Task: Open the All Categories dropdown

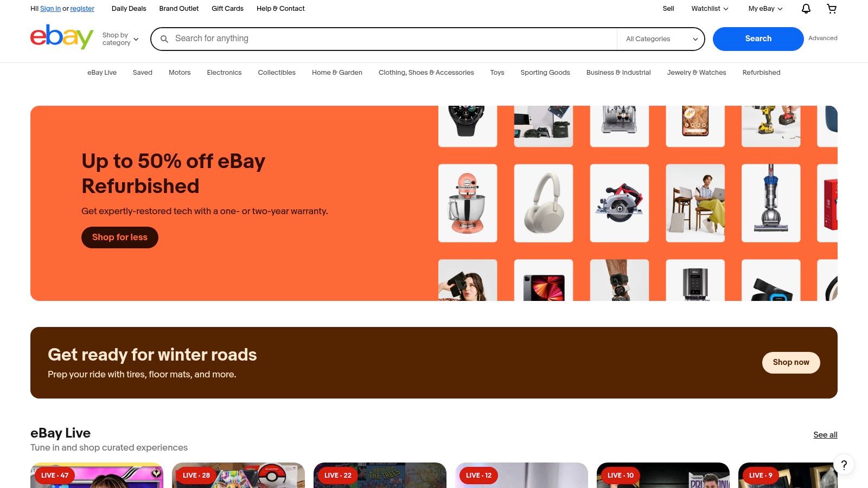Action: (661, 39)
